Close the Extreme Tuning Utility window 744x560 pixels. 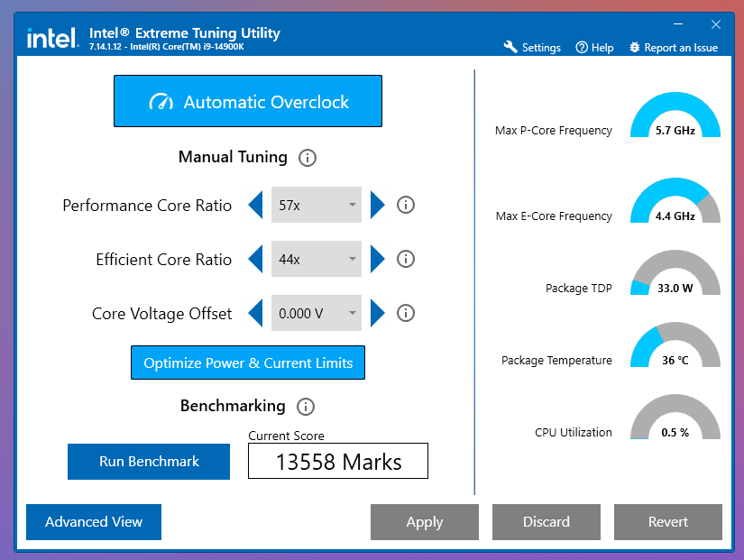(x=716, y=24)
